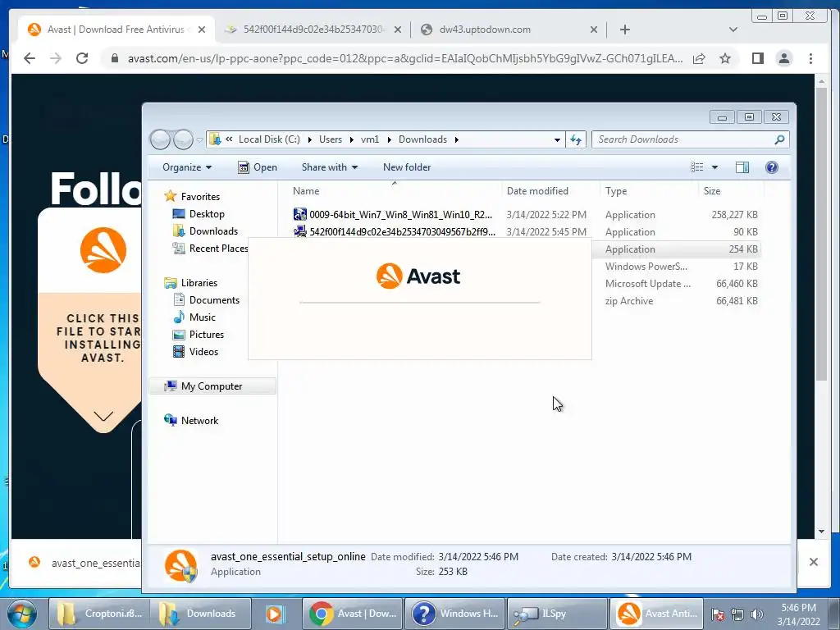
Task: Click Explorer forward navigation button
Action: (x=183, y=139)
